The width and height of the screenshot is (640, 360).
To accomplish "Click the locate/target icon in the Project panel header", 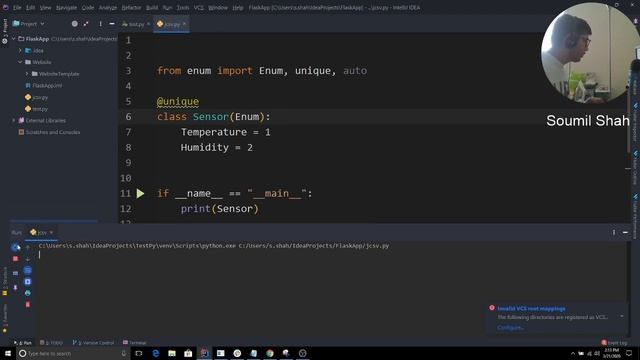I will pos(75,24).
